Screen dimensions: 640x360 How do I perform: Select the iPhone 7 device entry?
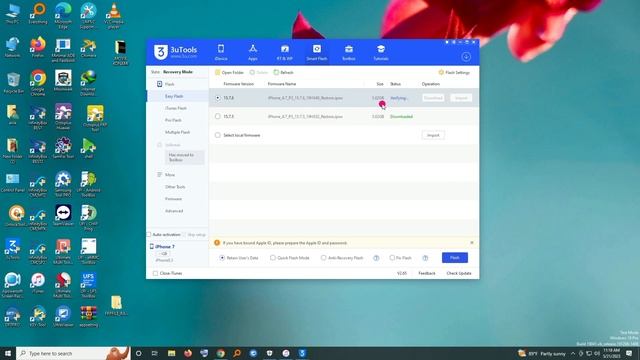164,247
